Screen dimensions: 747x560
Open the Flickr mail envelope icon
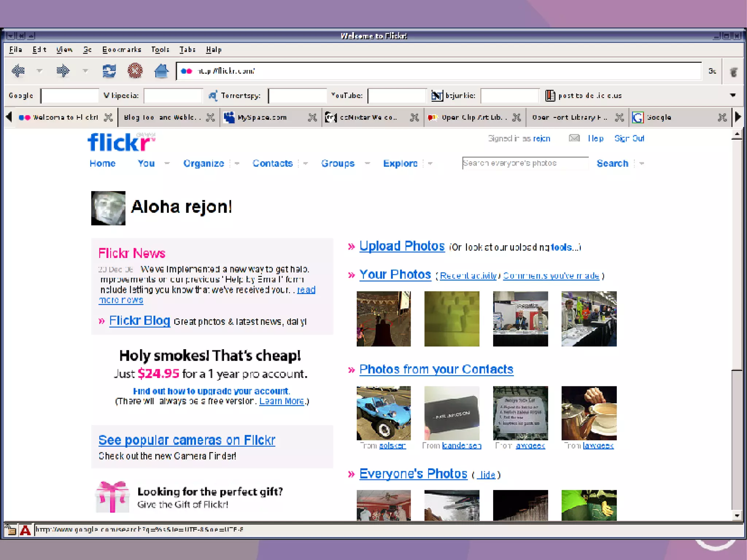(574, 138)
